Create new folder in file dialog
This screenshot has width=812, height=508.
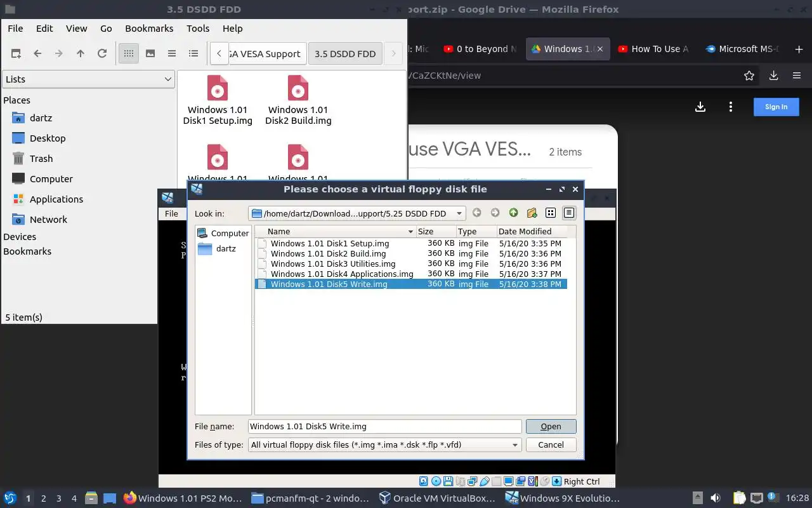(532, 213)
